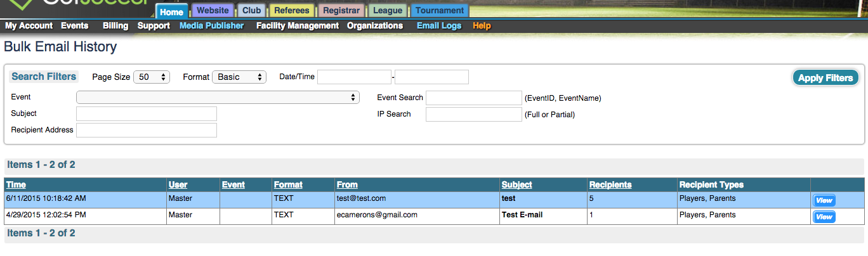Viewport: 868px width, 256px height.
Task: Expand the Format dropdown
Action: pos(239,77)
